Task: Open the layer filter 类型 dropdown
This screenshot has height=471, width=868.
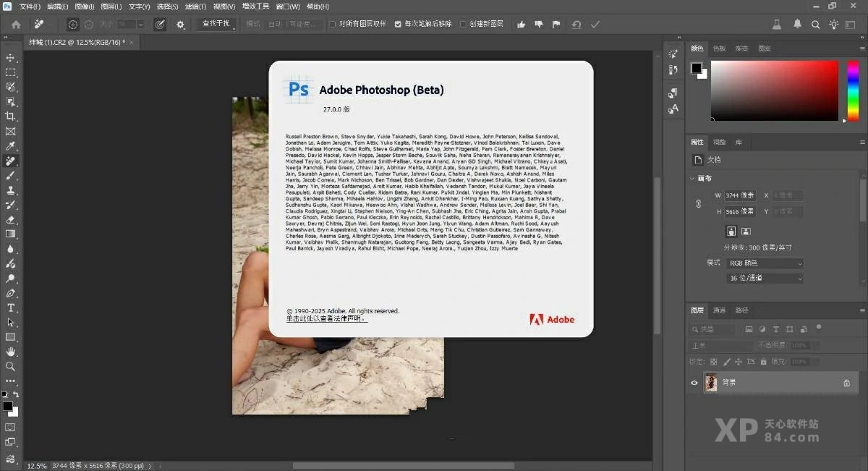Action: (712, 329)
